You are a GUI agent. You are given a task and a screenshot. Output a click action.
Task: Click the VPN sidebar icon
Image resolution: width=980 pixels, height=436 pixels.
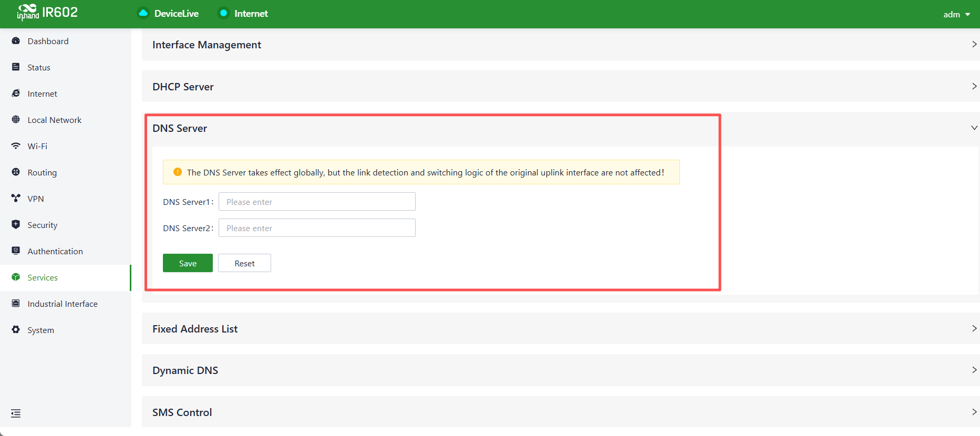point(16,199)
